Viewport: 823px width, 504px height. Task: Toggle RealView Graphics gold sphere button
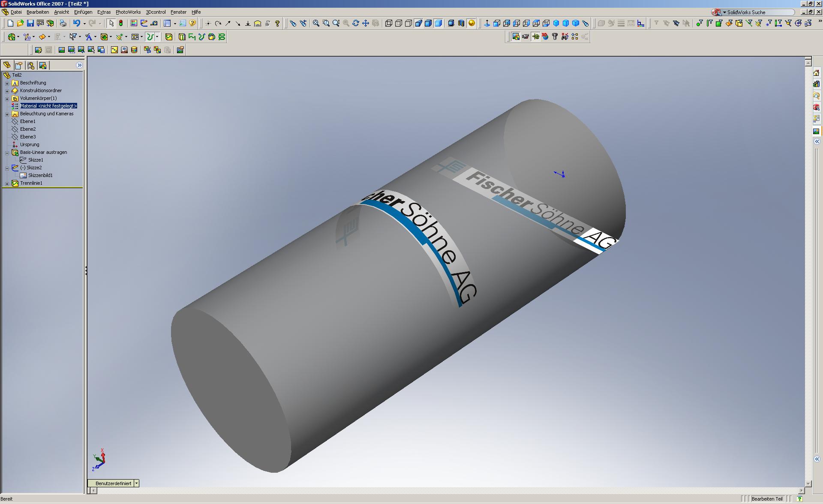tap(472, 23)
